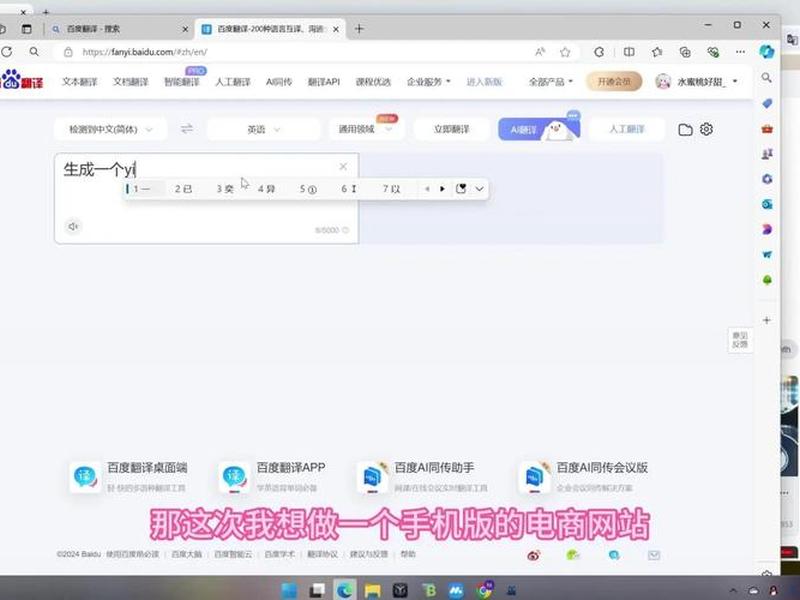
Task: Open 人工翻译 navigation item
Action: [x=233, y=82]
